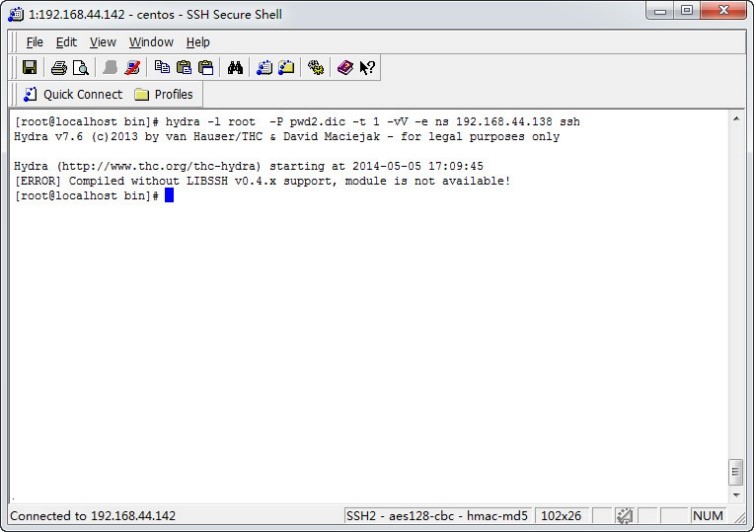Click the Paste toolbar icon
Viewport: 754px width, 532px height.
[x=184, y=67]
